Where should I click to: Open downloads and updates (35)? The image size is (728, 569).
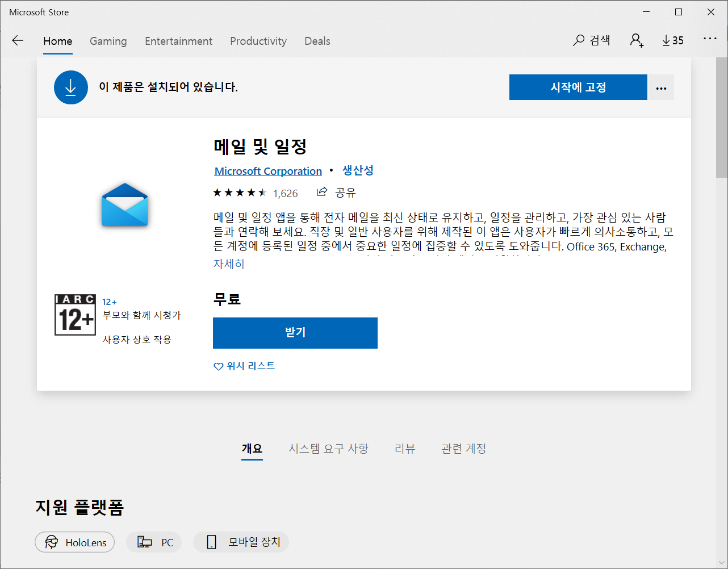[x=673, y=40]
